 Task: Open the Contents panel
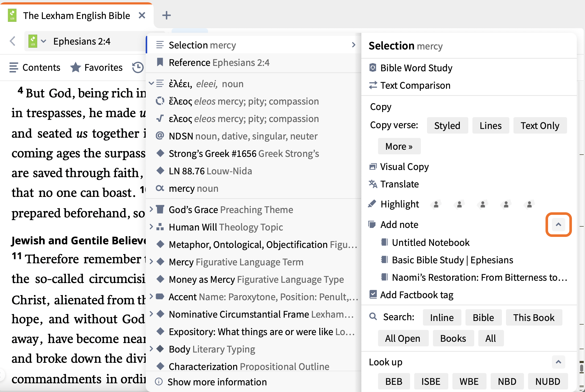tap(35, 67)
